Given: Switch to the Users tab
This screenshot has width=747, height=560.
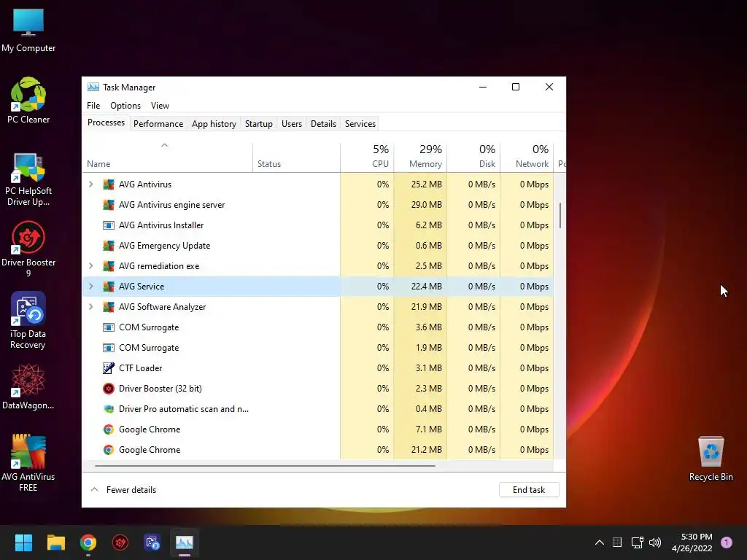Looking at the screenshot, I should (292, 124).
